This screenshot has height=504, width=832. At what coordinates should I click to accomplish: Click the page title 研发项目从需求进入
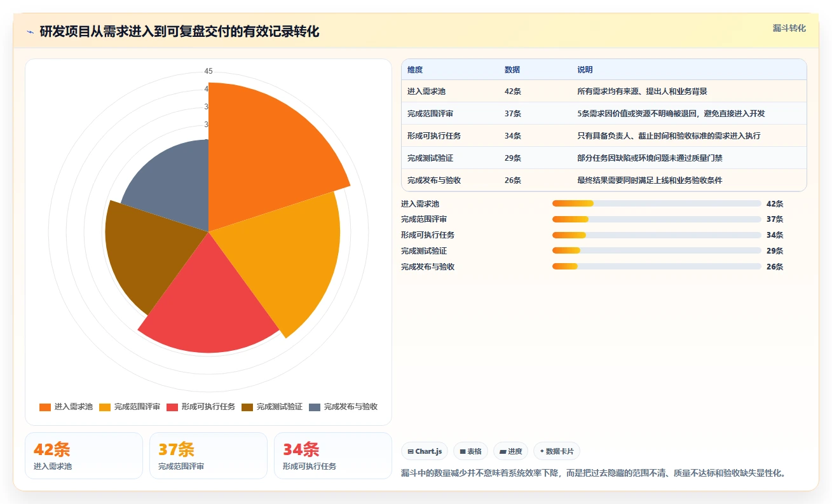pos(179,31)
